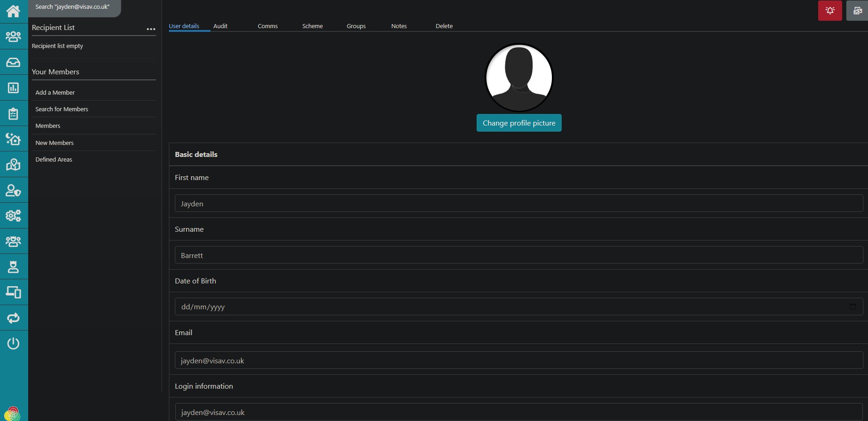Viewport: 868px width, 421px height.
Task: Click the clipboard icon in sidebar
Action: pos(13,114)
